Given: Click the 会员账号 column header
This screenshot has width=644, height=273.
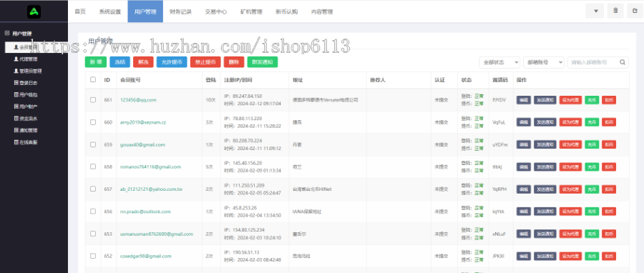Looking at the screenshot, I should coord(130,80).
